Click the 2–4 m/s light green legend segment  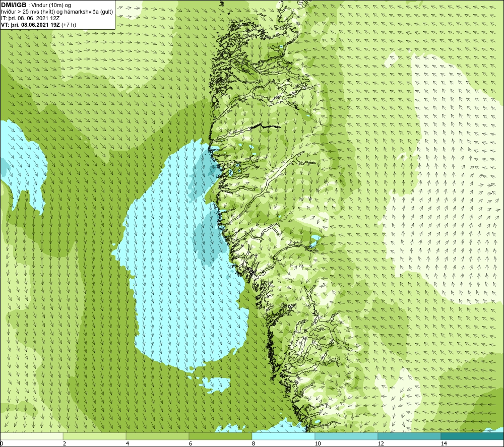coord(95,436)
